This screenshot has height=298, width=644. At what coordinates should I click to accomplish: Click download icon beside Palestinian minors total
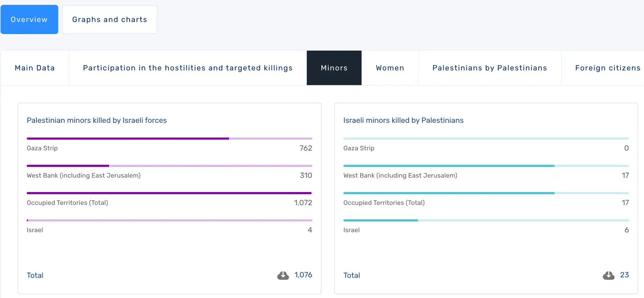[283, 276]
